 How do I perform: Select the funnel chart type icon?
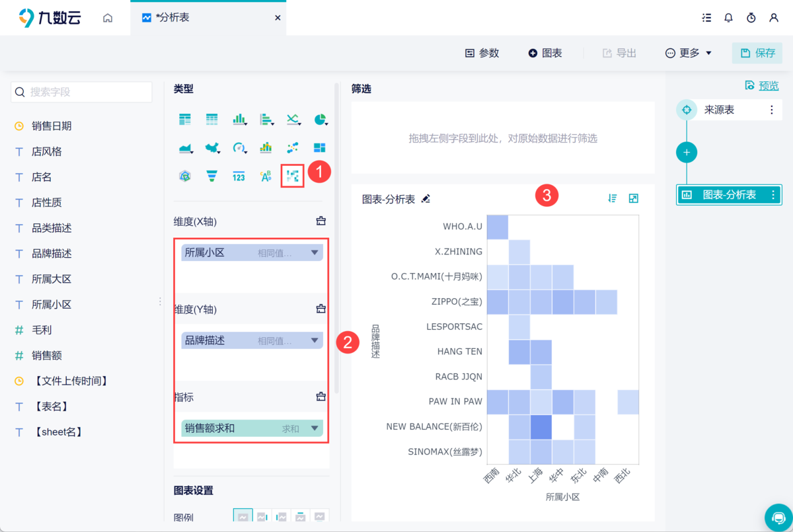tap(211, 174)
